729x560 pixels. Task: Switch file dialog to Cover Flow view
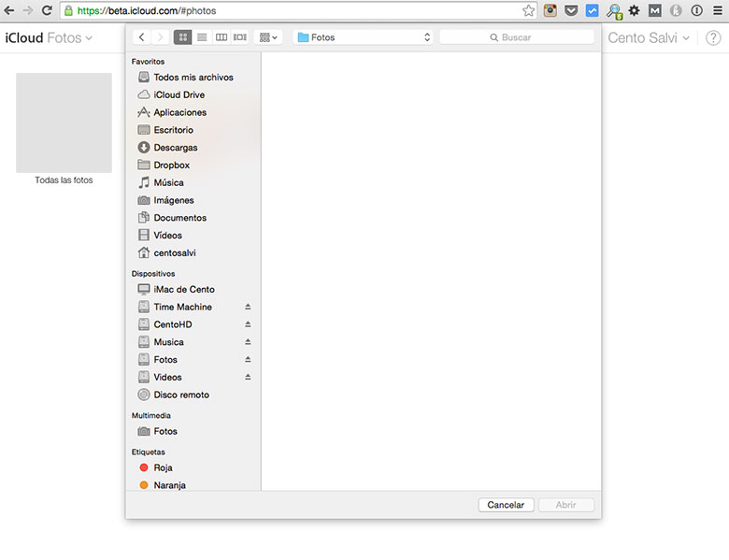click(240, 37)
